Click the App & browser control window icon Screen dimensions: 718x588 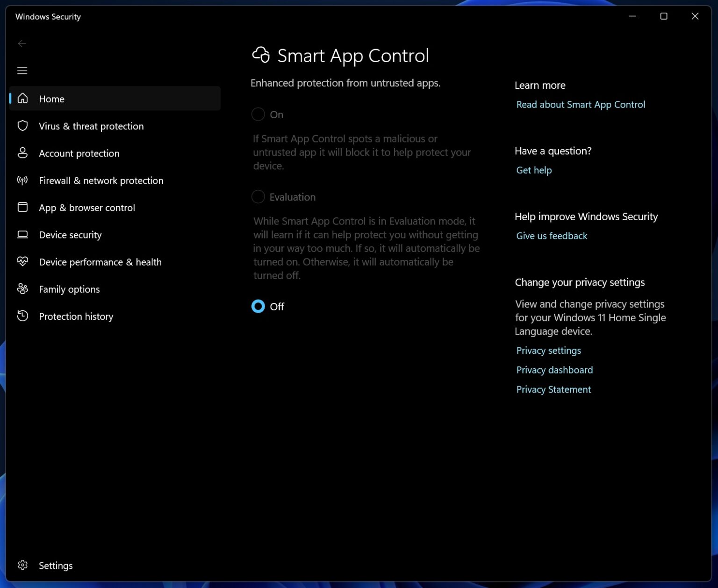click(22, 207)
